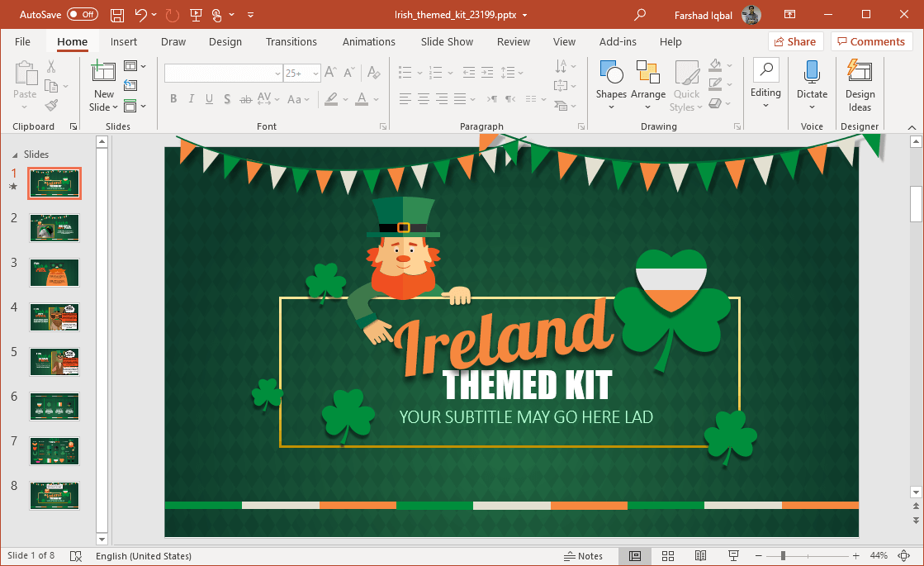The width and height of the screenshot is (924, 566).
Task: Collapse the Slides thumbnail section
Action: pyautogui.click(x=14, y=155)
